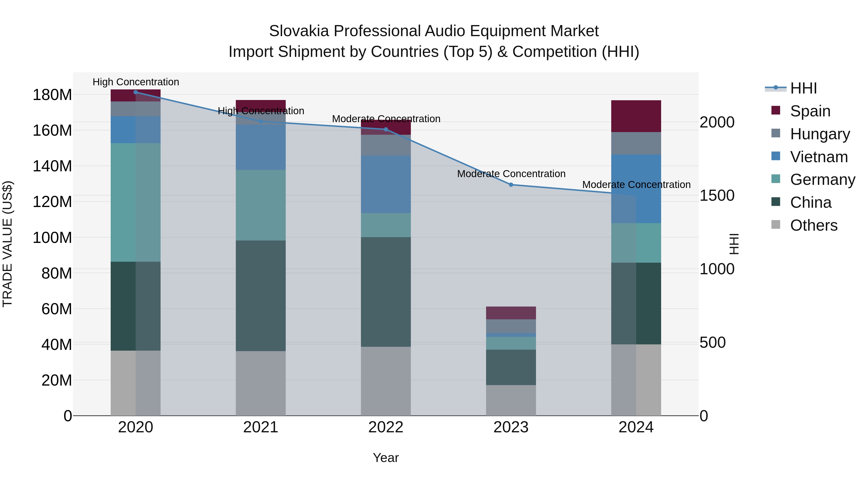Click the 500 HHI axis tick

pos(713,342)
